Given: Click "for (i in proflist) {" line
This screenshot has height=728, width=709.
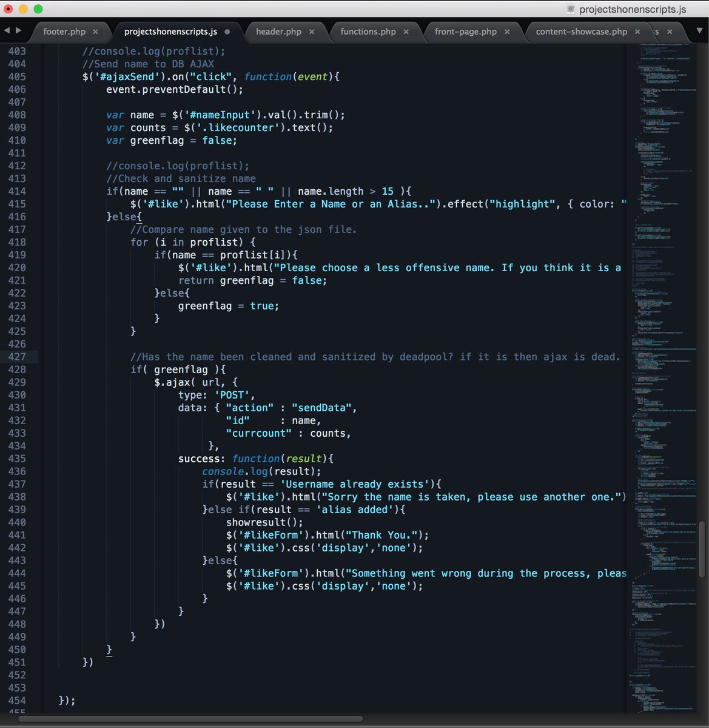Looking at the screenshot, I should (x=193, y=242).
